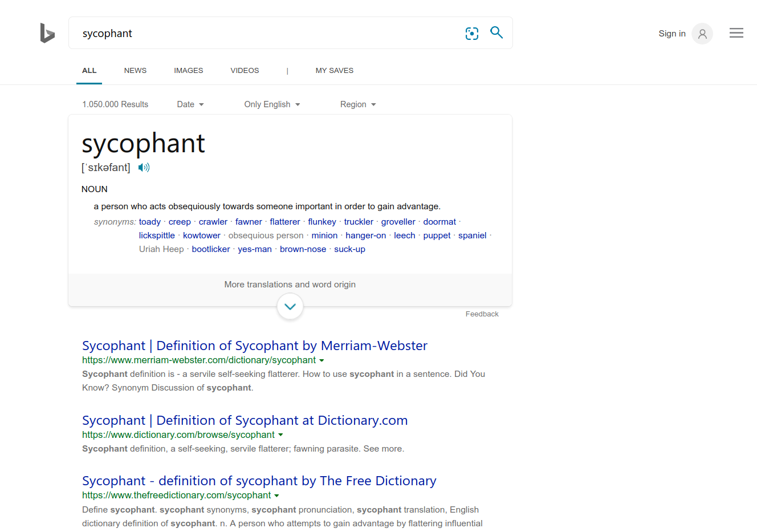
Task: Switch to the VIDEOS tab
Action: [245, 71]
